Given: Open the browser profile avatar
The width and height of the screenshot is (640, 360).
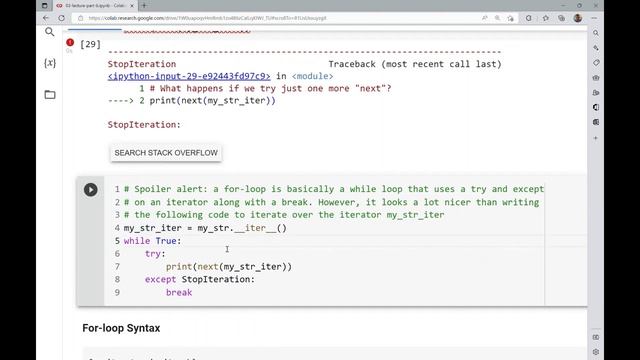Looking at the screenshot, I should 578,18.
